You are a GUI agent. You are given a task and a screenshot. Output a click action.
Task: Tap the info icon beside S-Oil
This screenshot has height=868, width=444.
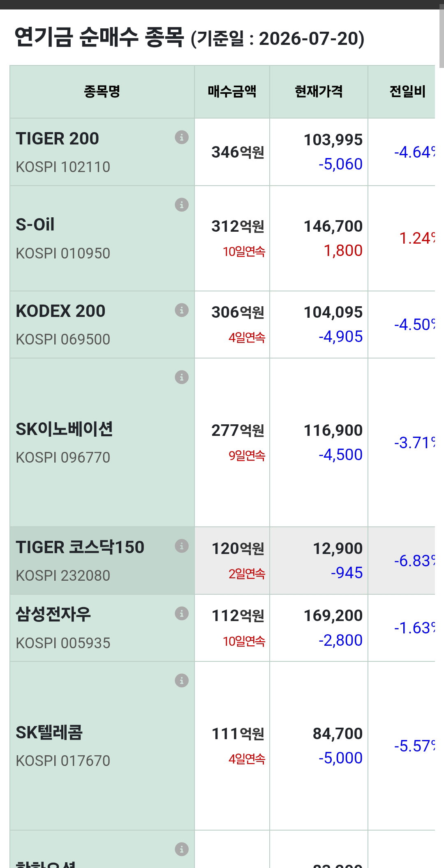(182, 205)
